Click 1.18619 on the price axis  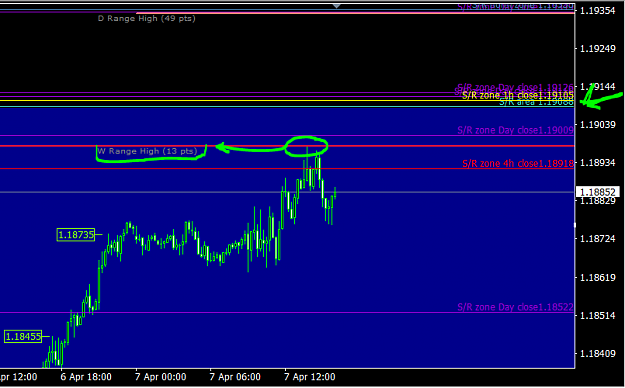point(598,277)
